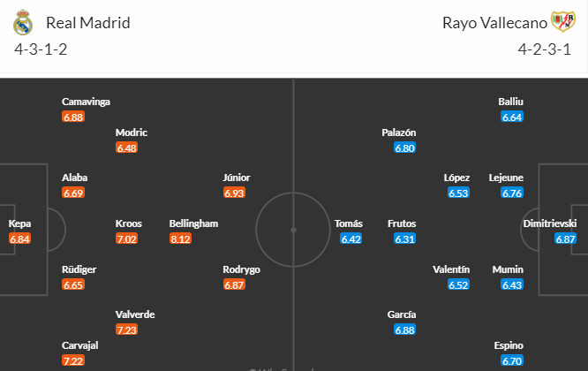Click Lejeune's 6.76 rating badge
The width and height of the screenshot is (588, 371).
512,193
